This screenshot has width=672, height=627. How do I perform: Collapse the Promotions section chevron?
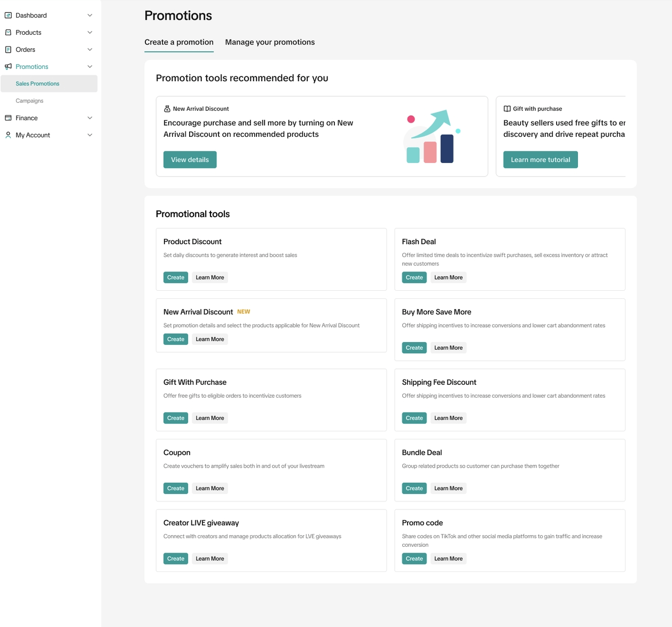click(x=90, y=67)
